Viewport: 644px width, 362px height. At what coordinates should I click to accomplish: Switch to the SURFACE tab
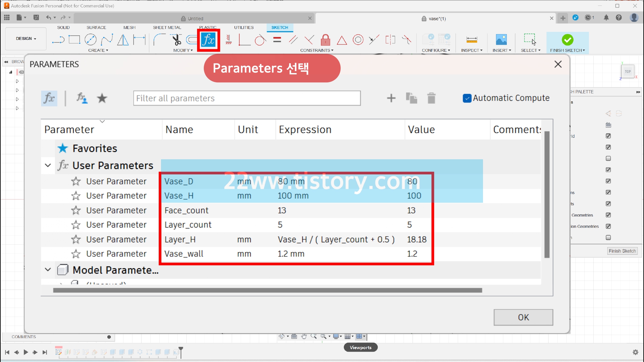pyautogui.click(x=96, y=27)
